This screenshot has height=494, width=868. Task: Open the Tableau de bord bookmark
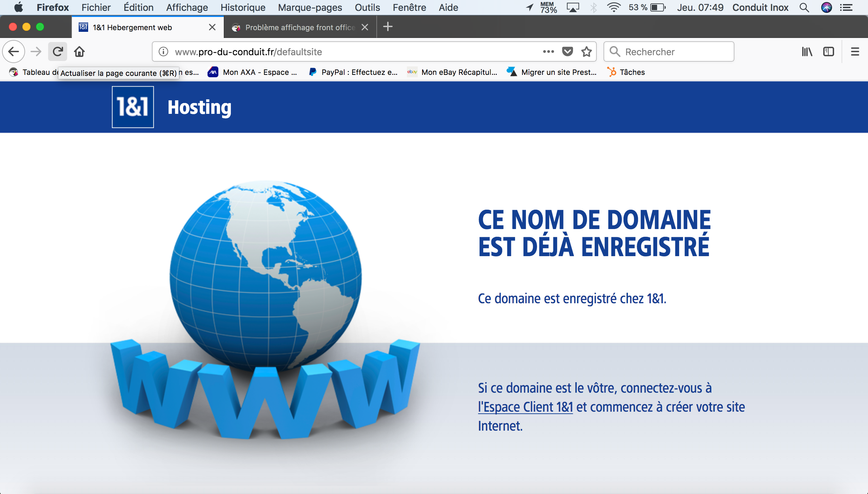(x=33, y=72)
